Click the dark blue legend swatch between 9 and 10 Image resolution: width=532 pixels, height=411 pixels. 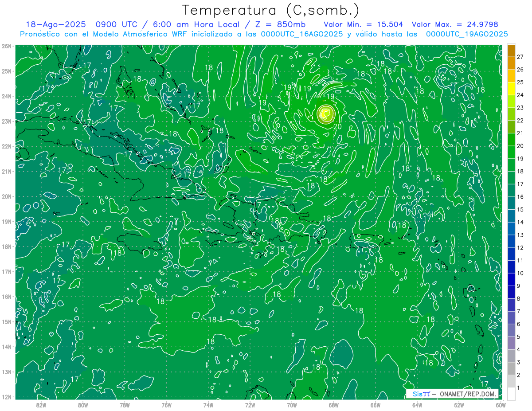tap(511, 280)
